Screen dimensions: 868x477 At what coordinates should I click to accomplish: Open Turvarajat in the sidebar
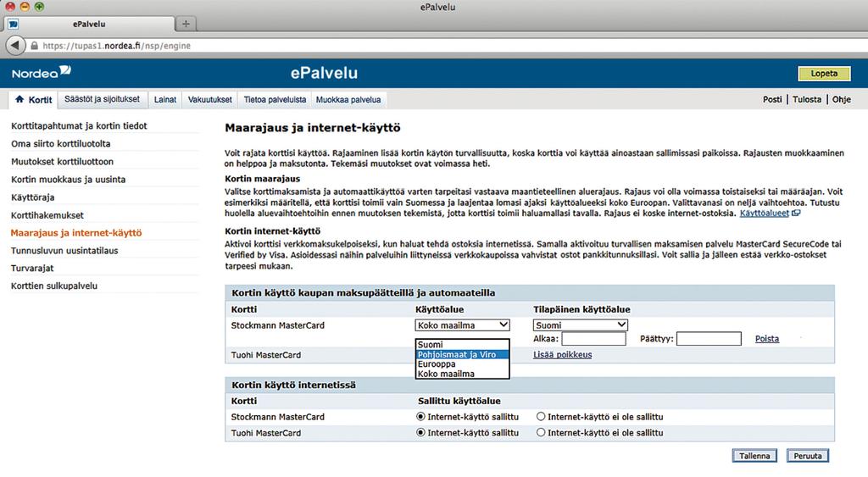click(33, 268)
